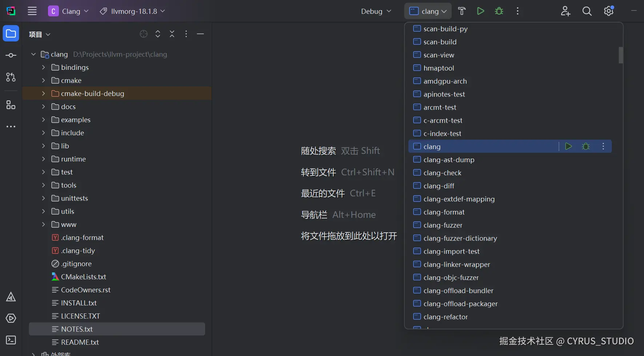Select clang-format in the configuration list
Viewport: 644px width, 356px height.
tap(444, 212)
